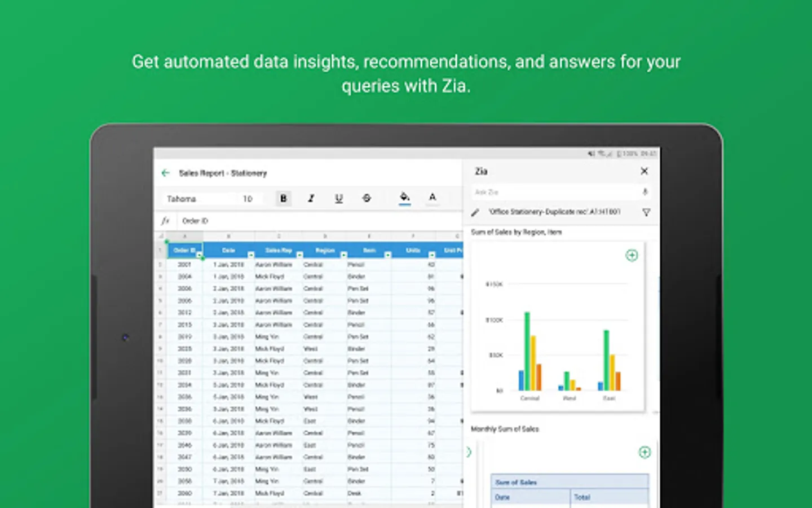Tap the microphone icon in Ask Zia

[x=645, y=192]
